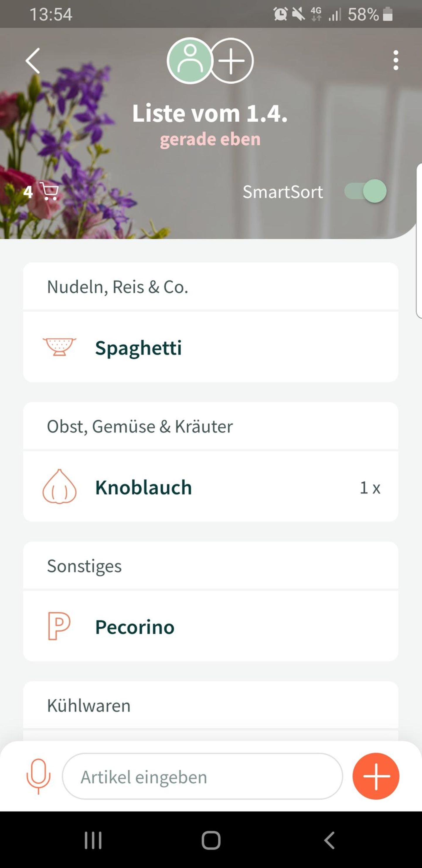Tap the P icon beside Pecorino
422x868 pixels.
tap(59, 626)
